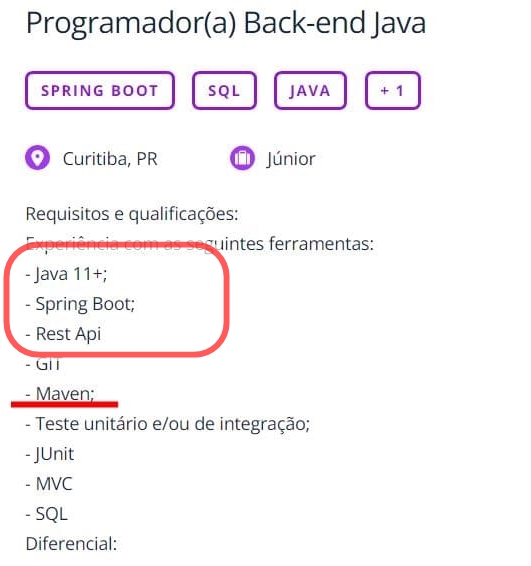This screenshot has width=531, height=566.
Task: Expand the + 1 additional tags badge
Action: pyautogui.click(x=393, y=91)
